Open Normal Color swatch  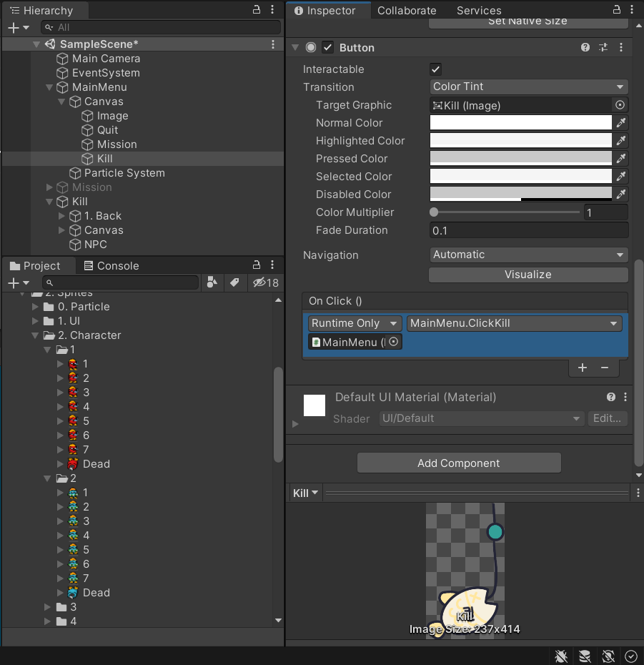tap(520, 122)
